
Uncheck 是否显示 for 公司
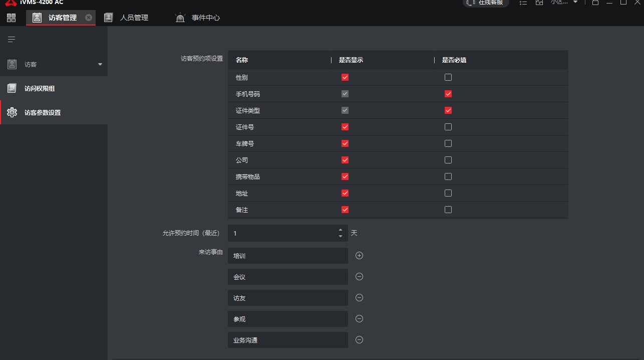tap(345, 160)
